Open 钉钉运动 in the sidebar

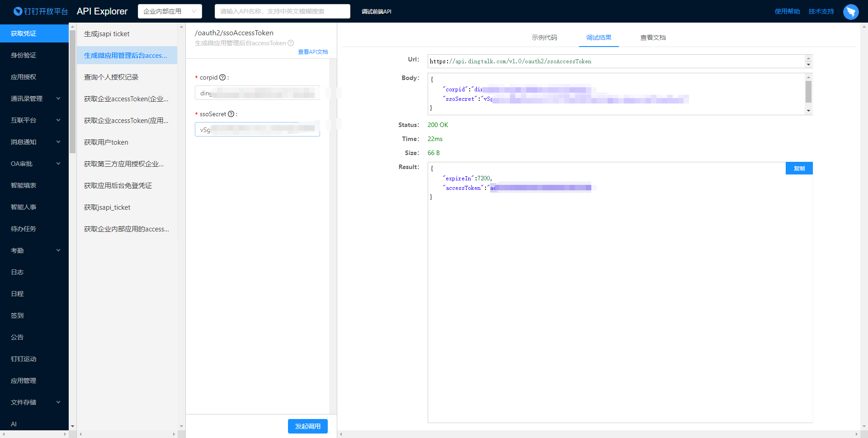(x=34, y=359)
